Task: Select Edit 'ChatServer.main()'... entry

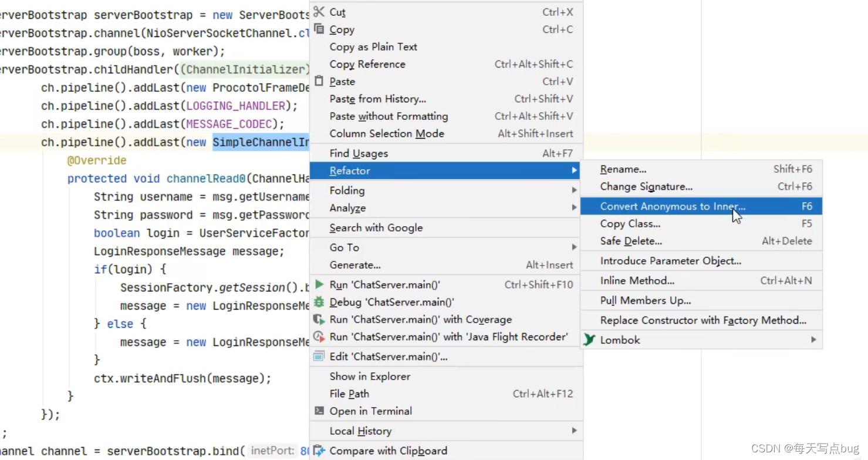Action: [x=446, y=357]
